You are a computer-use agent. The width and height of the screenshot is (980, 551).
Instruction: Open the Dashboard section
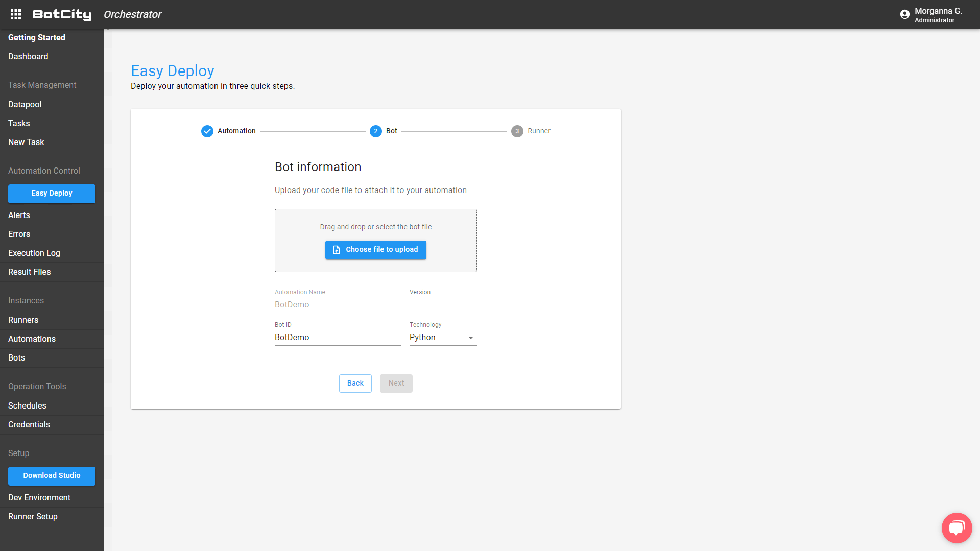(28, 56)
